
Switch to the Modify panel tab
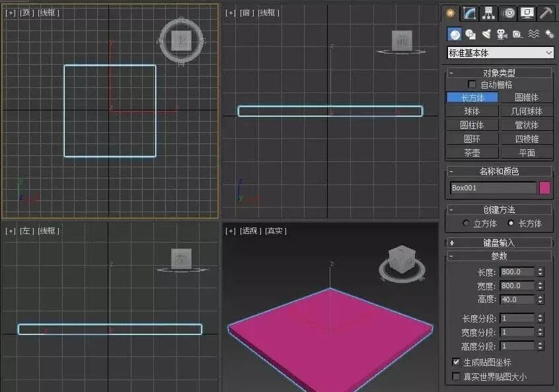(470, 14)
